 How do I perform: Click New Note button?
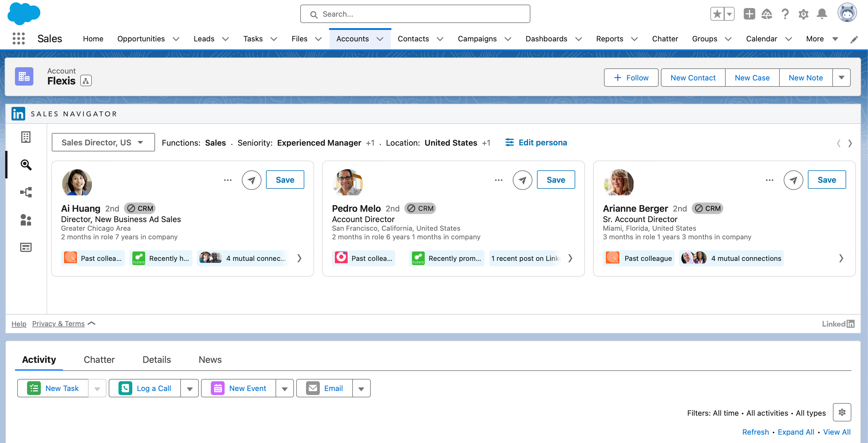[x=806, y=78]
